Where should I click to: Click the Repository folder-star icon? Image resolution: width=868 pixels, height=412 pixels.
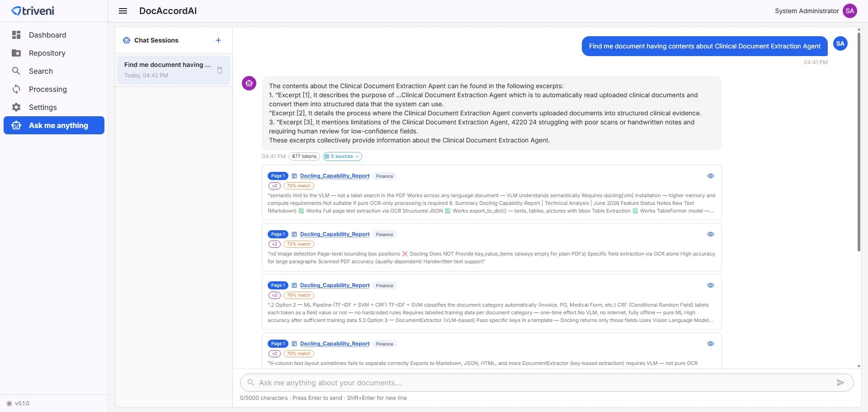pos(16,53)
